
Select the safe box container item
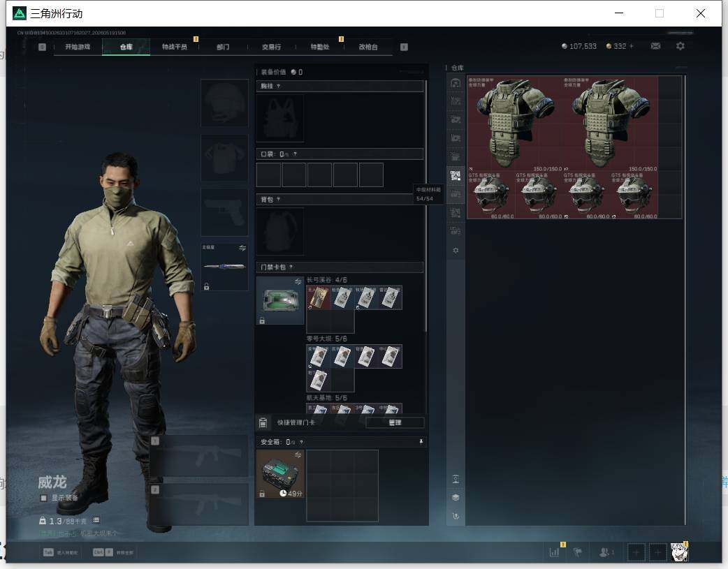[280, 474]
